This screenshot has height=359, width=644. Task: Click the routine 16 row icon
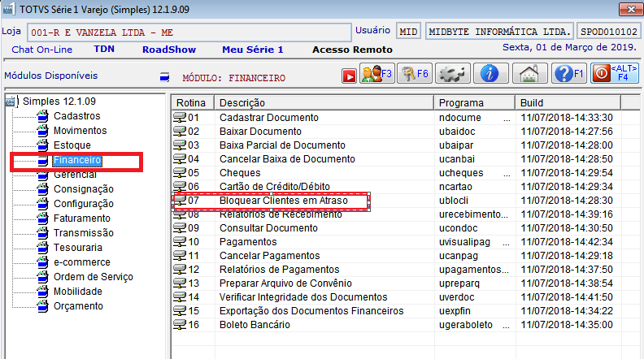click(180, 325)
